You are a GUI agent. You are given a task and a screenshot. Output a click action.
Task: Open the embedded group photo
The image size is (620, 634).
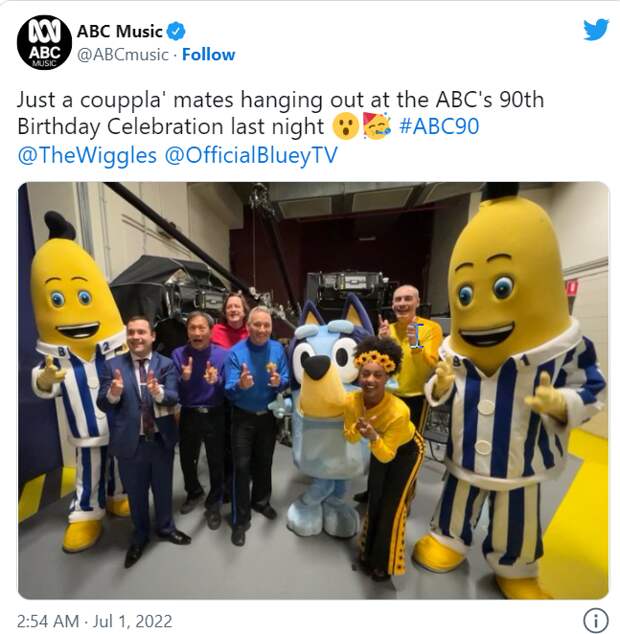pyautogui.click(x=313, y=391)
